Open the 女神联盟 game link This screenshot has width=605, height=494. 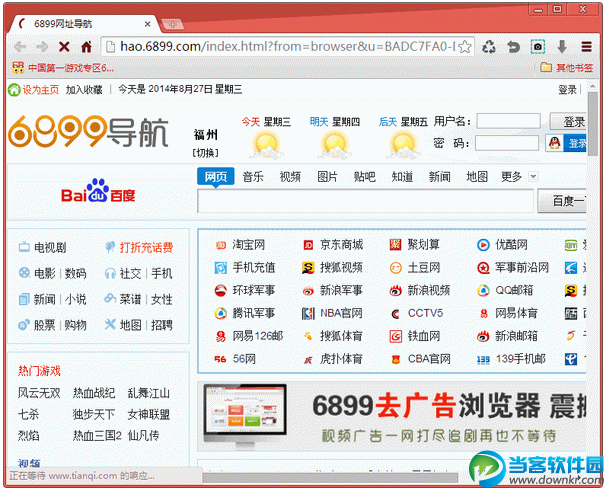[x=149, y=414]
